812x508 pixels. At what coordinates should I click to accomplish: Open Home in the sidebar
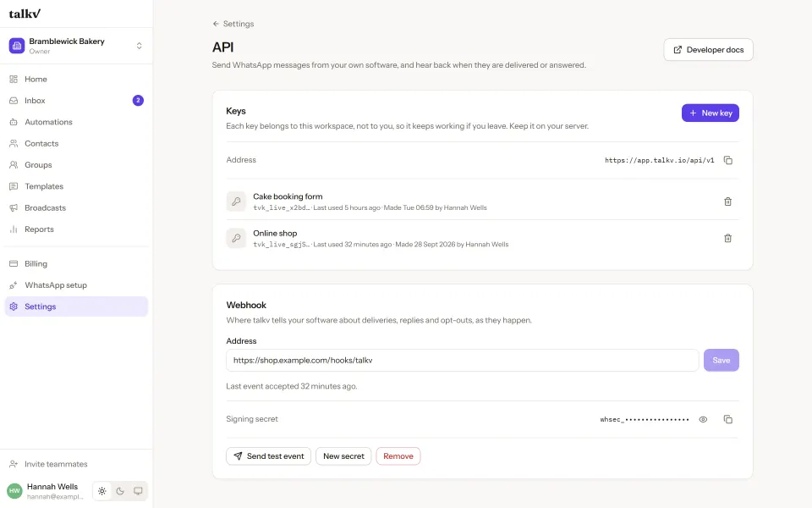pyautogui.click(x=76, y=80)
